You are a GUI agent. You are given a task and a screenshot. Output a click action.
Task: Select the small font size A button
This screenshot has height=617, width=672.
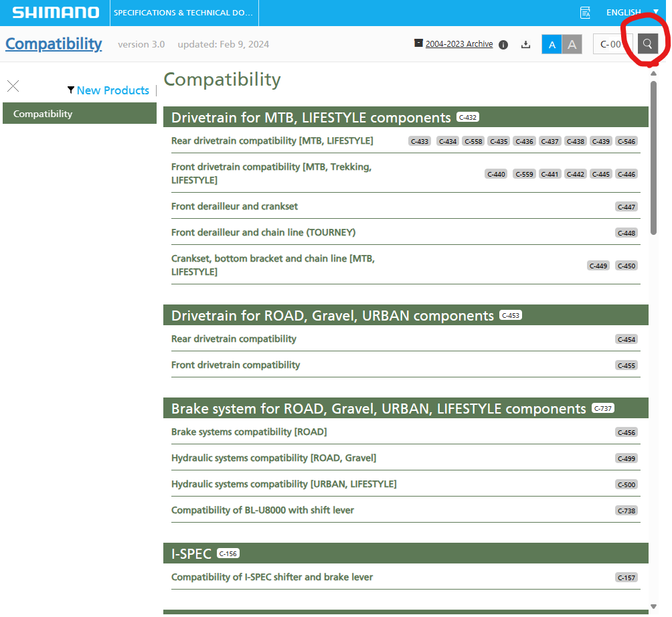click(x=552, y=44)
